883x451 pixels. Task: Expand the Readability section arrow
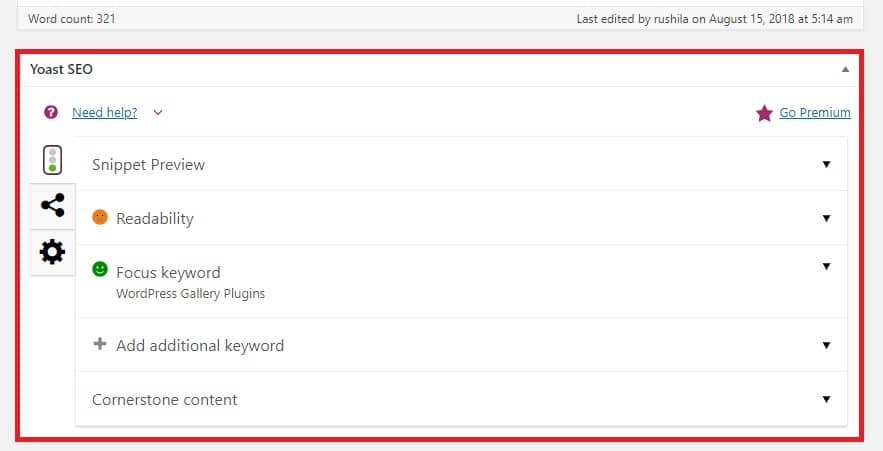click(x=826, y=218)
